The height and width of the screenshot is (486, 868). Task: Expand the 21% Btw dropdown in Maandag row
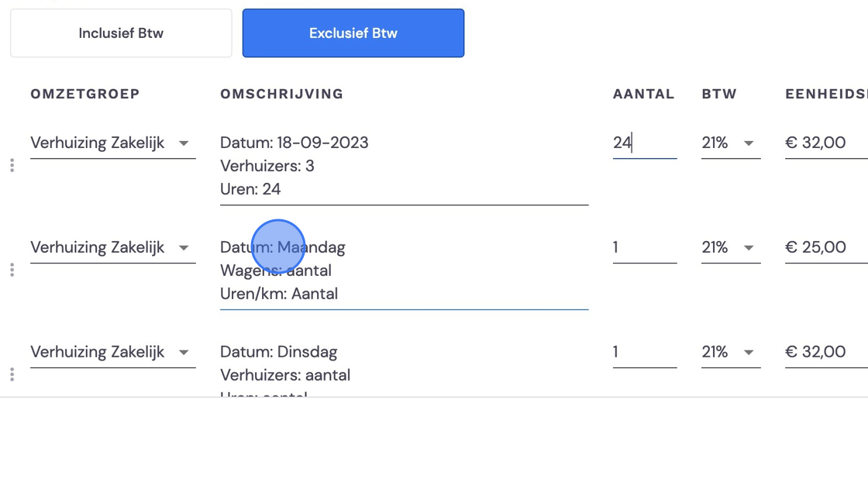731,247
